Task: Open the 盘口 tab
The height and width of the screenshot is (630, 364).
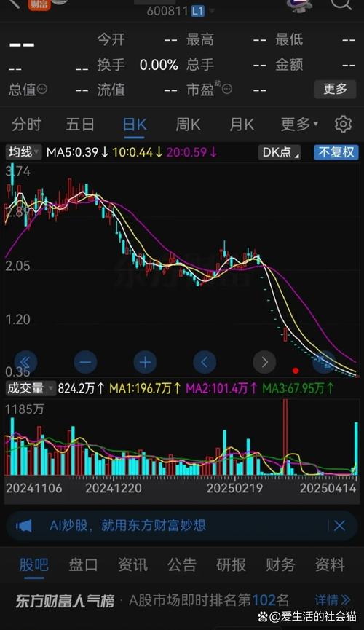Action: pyautogui.click(x=83, y=564)
